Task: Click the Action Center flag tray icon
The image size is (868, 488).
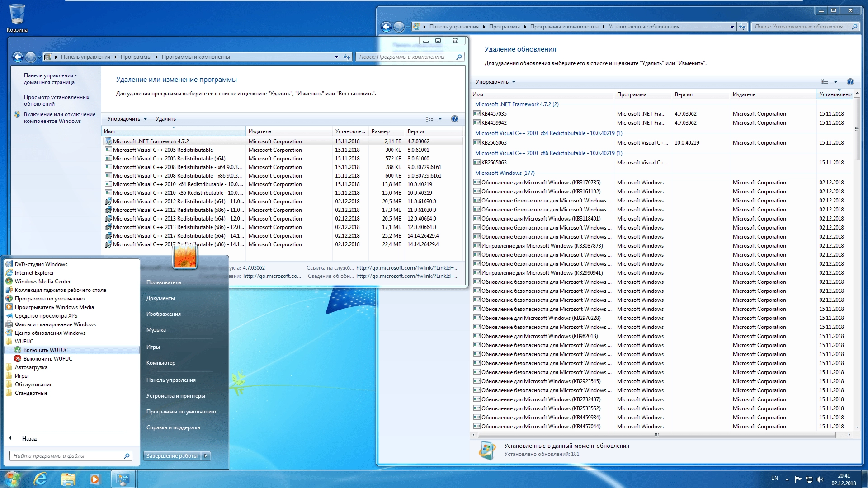Action: tap(798, 479)
